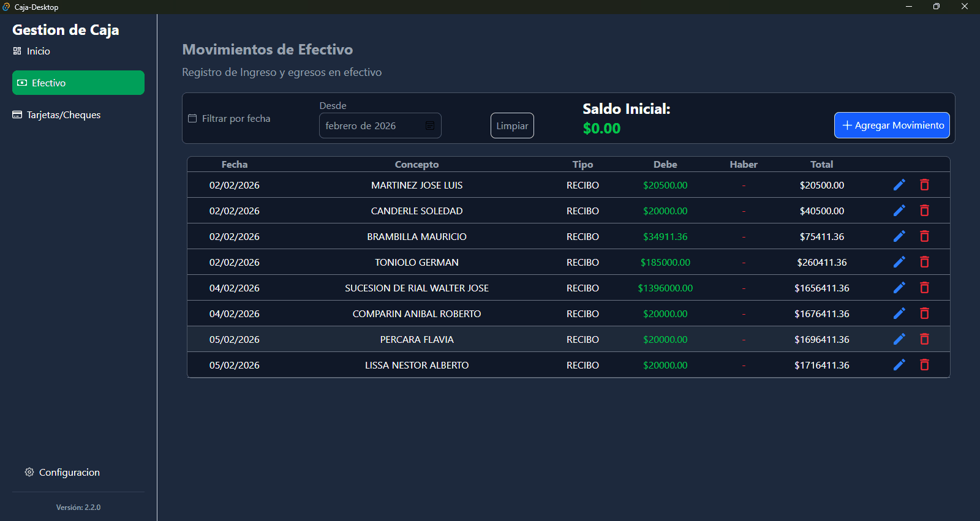Enable the Filtrar por fecha checkbox
The image size is (980, 521).
point(192,118)
